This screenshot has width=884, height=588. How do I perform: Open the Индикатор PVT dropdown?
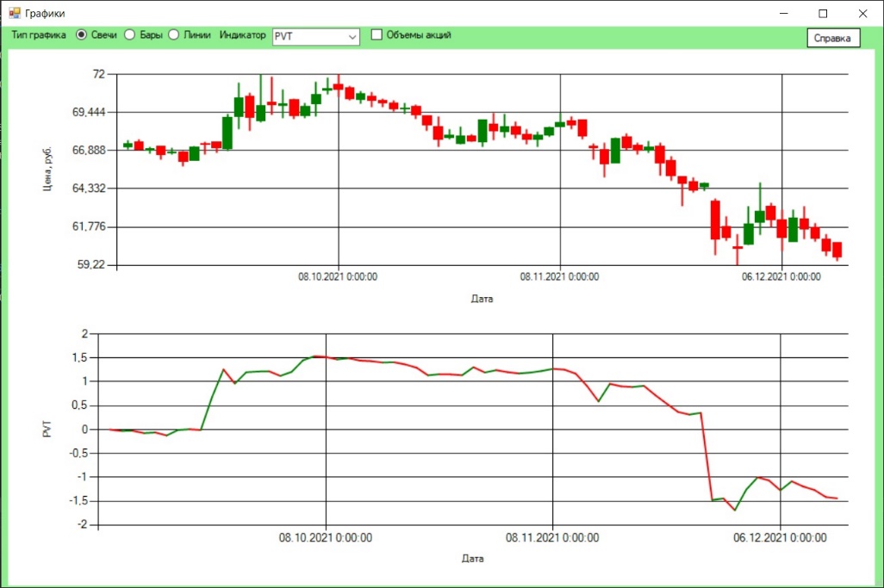(x=315, y=37)
